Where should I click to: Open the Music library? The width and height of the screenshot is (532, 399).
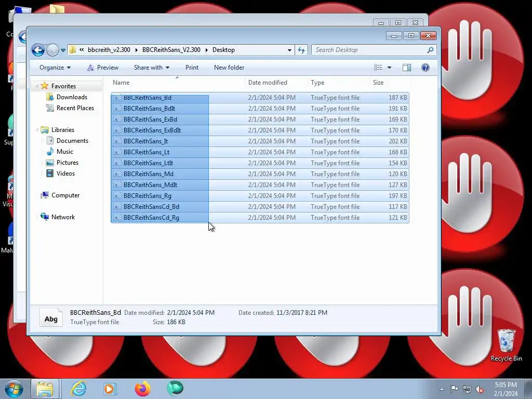click(x=64, y=151)
